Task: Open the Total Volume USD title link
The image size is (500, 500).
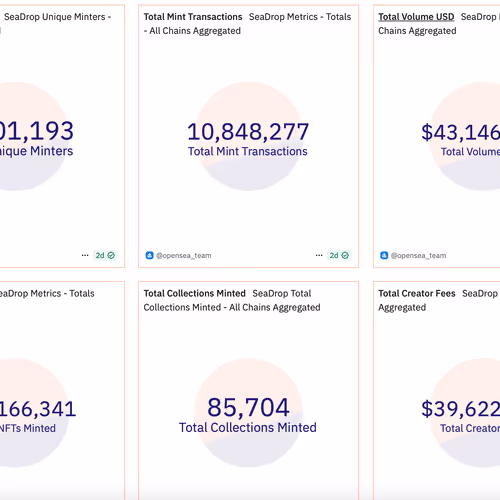Action: click(416, 17)
